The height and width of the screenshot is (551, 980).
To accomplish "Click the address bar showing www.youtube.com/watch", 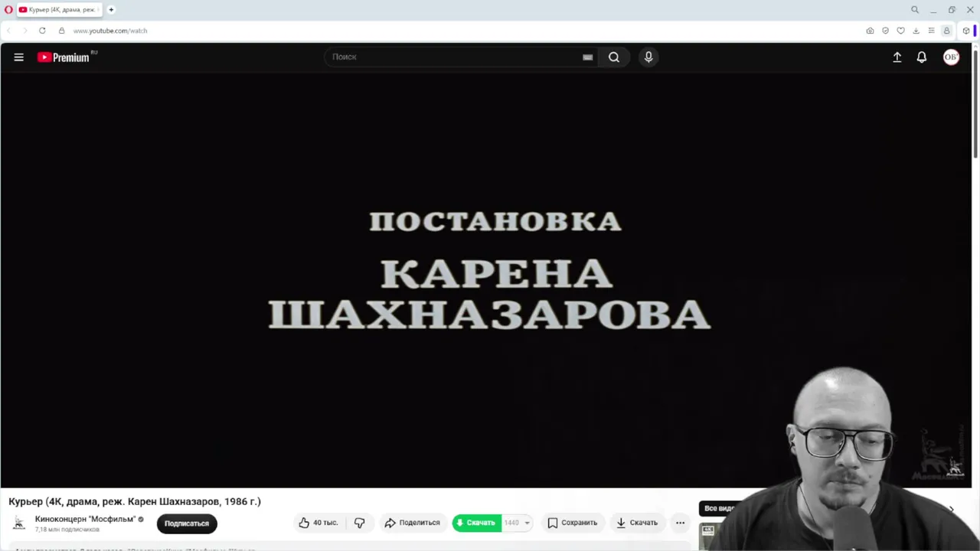I will click(x=110, y=31).
